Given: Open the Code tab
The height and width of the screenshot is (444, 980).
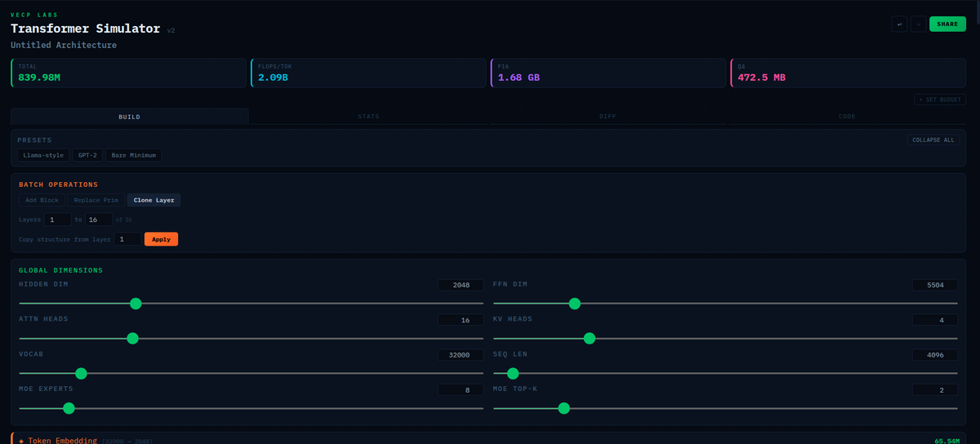Looking at the screenshot, I should 847,117.
